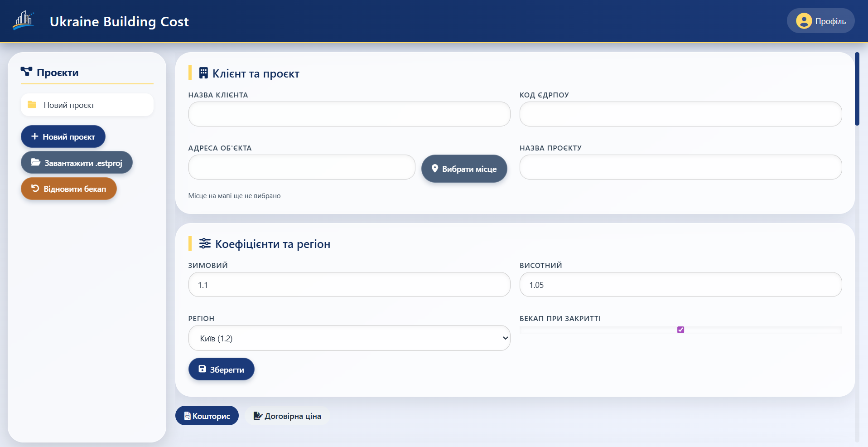Click the text Місце на мапі ще не вибрано
This screenshot has height=447, width=868.
coord(234,196)
